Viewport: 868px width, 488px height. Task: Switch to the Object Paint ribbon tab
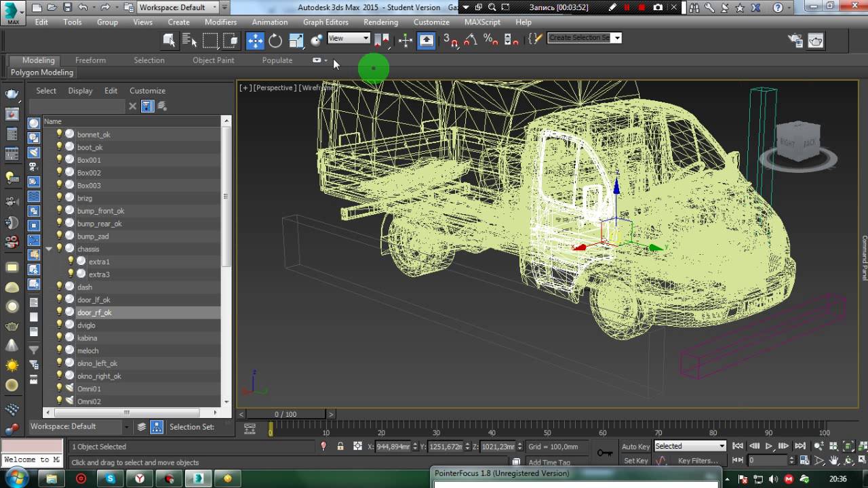click(213, 60)
